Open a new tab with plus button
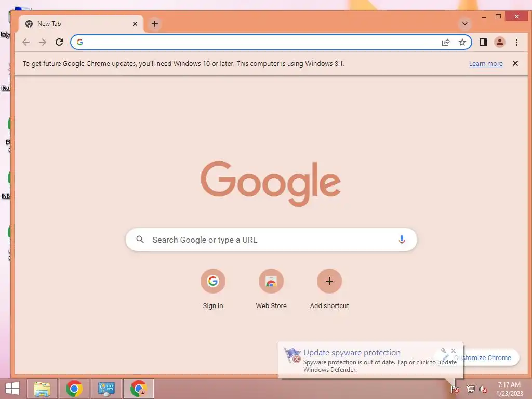The height and width of the screenshot is (399, 532). click(x=155, y=24)
